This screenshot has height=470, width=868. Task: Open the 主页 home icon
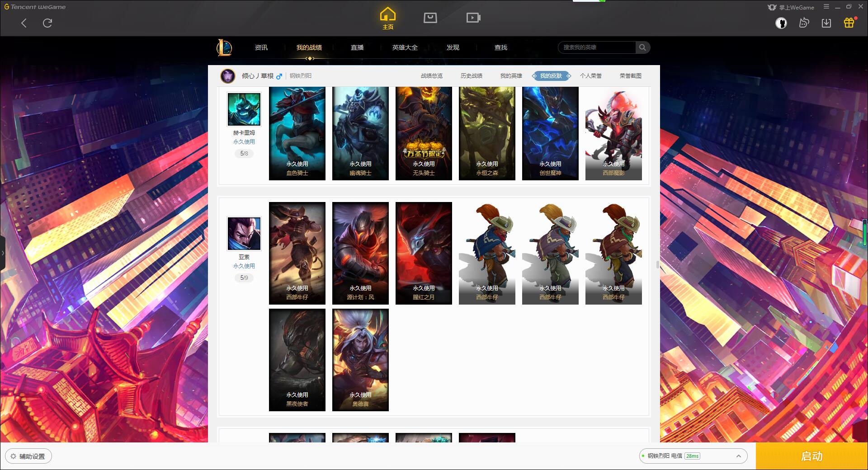387,19
